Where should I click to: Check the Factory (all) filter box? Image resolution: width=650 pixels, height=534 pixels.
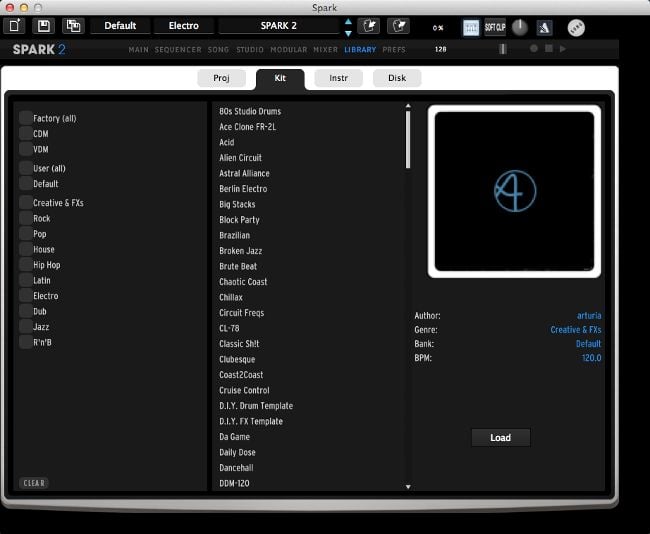(26, 118)
